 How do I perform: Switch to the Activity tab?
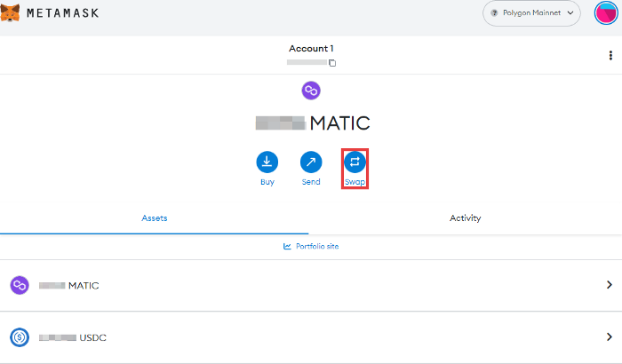tap(465, 218)
